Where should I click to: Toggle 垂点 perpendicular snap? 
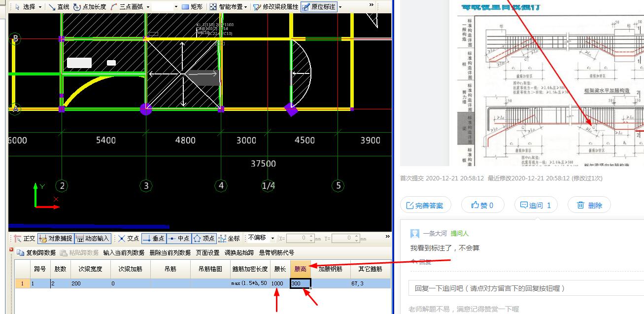click(153, 239)
